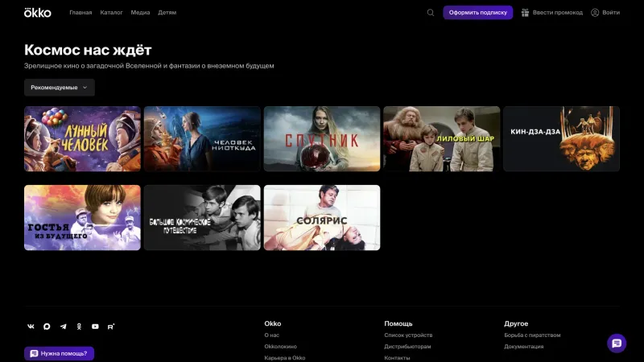Image resolution: width=644 pixels, height=362 pixels.
Task: Open Большое космическое путешествие card
Action: coord(202,217)
